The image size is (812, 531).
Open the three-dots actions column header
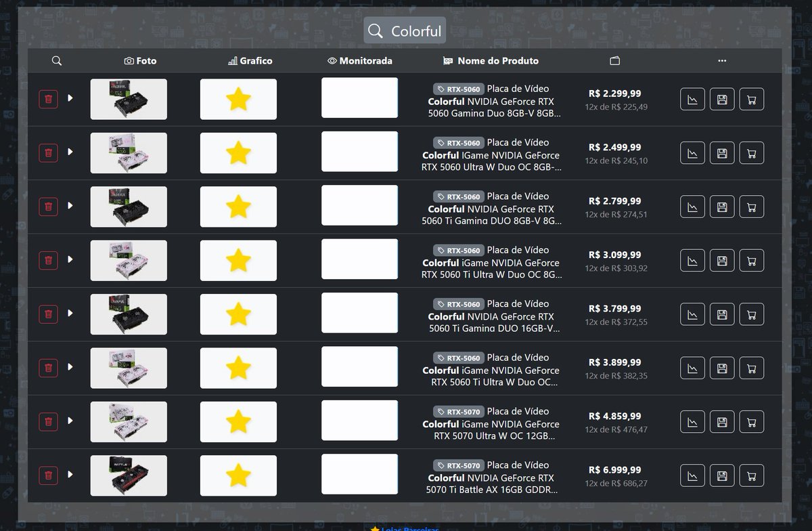(x=722, y=61)
